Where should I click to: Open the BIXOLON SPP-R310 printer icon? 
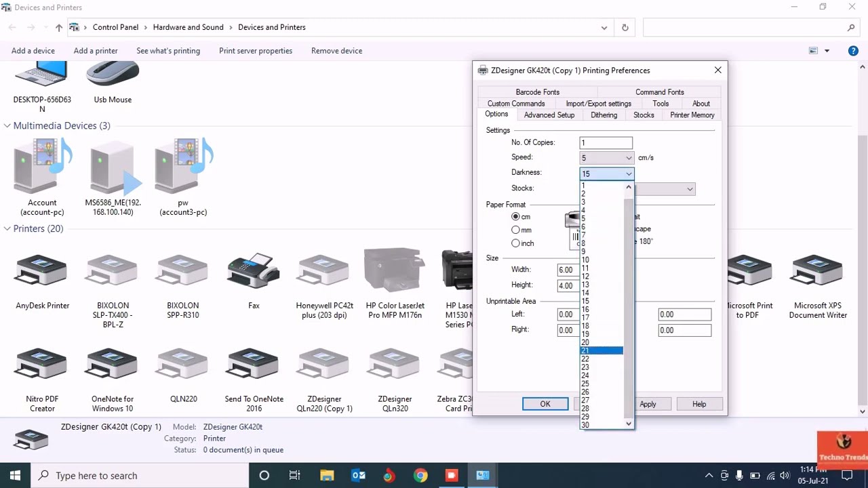pos(182,271)
